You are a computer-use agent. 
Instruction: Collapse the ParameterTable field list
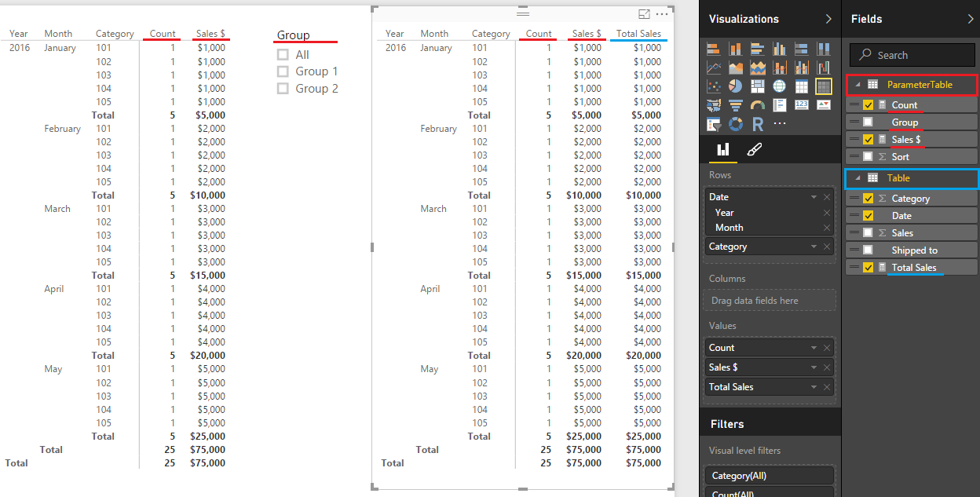[x=857, y=84]
